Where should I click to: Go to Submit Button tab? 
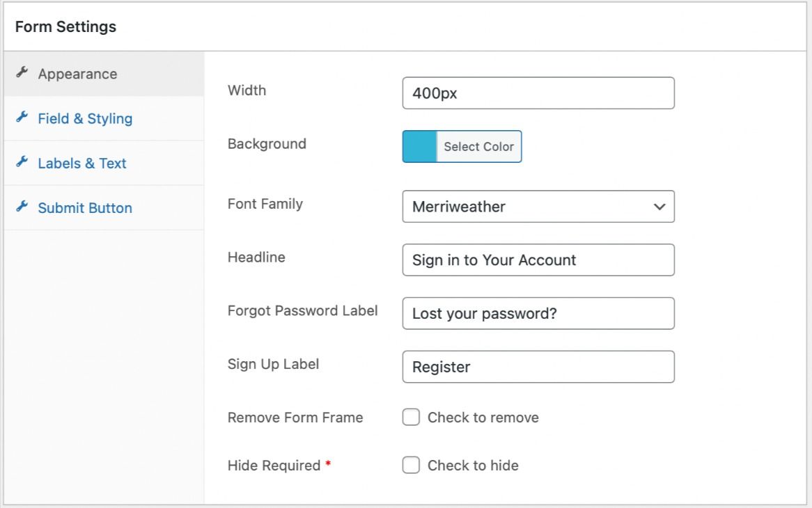(x=85, y=208)
